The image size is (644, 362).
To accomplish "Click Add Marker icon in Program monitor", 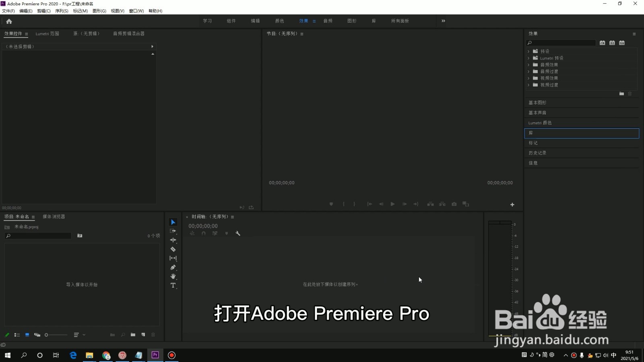I will pos(331,204).
